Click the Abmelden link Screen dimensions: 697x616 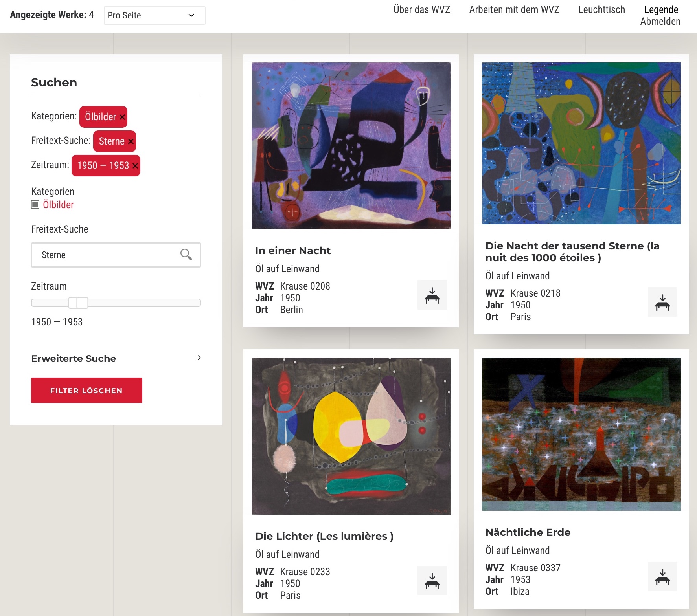click(x=660, y=22)
